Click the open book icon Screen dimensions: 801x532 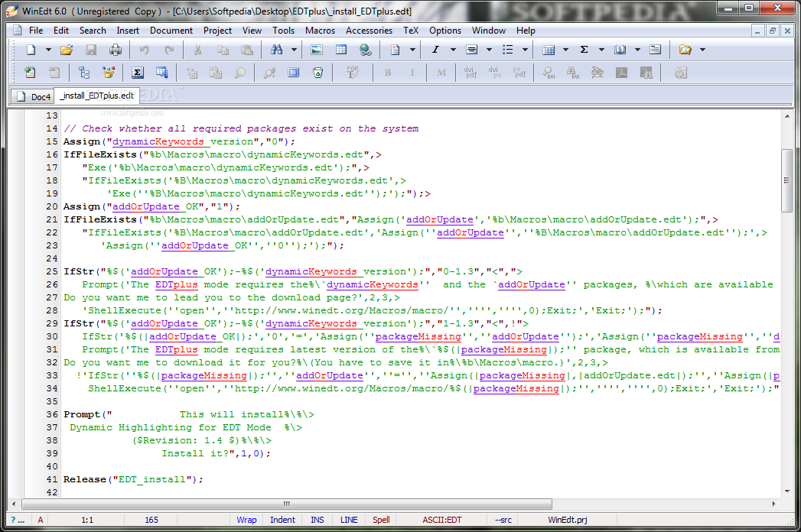[620, 50]
